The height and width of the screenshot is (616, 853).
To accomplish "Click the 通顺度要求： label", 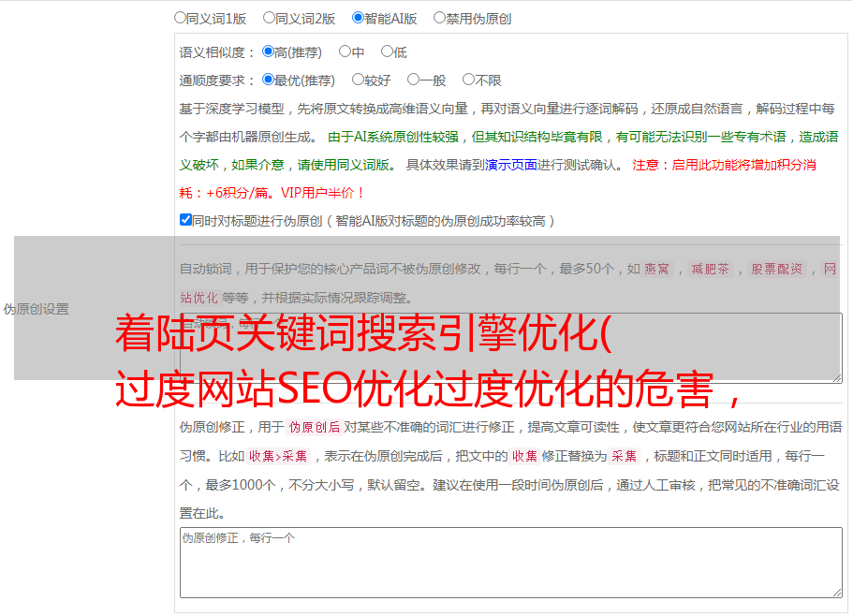I will pyautogui.click(x=217, y=81).
